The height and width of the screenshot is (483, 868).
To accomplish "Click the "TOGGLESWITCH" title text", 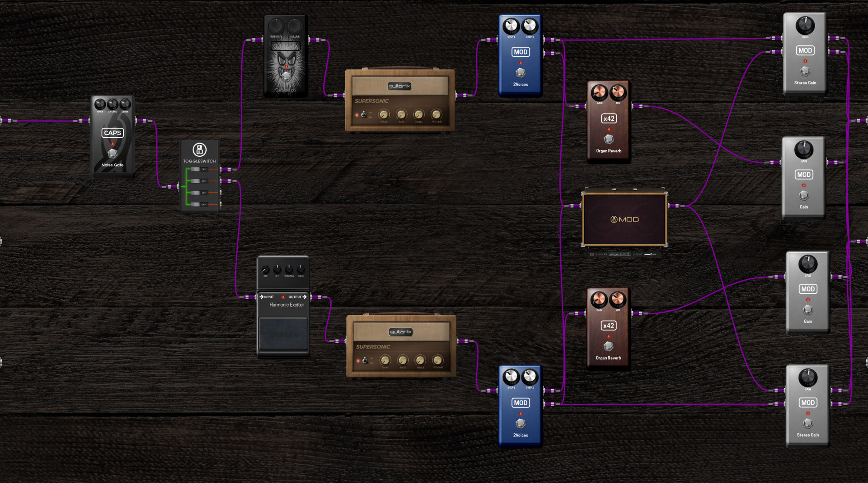I will (199, 161).
